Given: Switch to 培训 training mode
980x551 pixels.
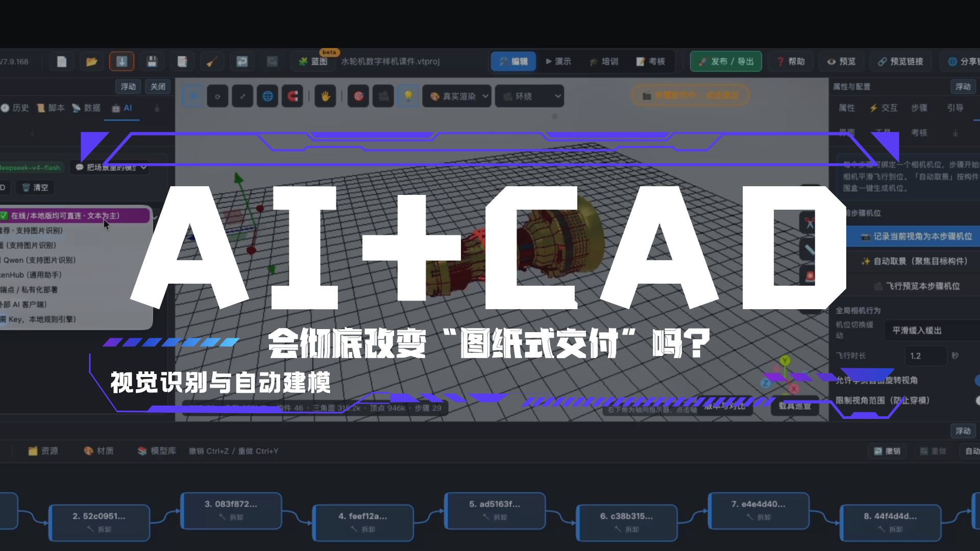Looking at the screenshot, I should 604,62.
